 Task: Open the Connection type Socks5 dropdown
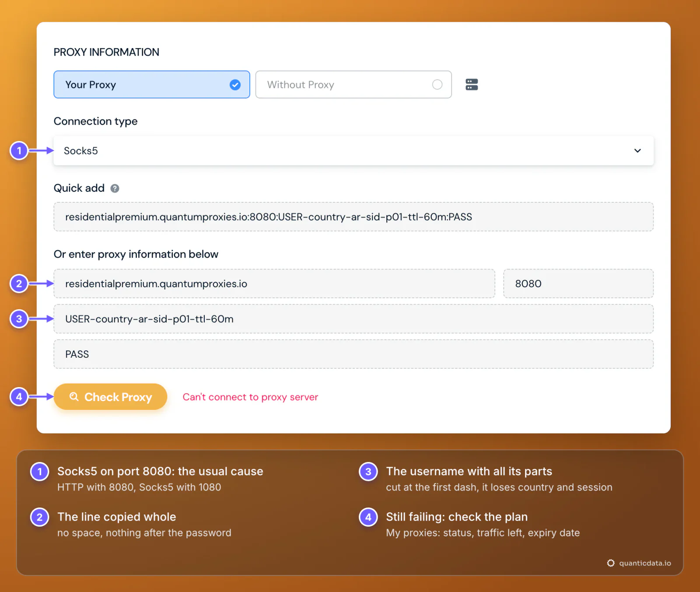(x=353, y=151)
